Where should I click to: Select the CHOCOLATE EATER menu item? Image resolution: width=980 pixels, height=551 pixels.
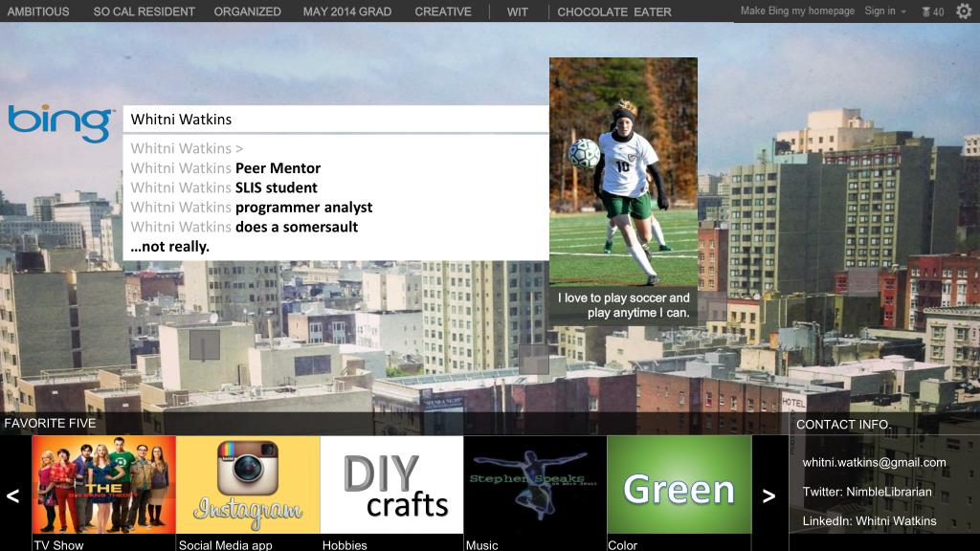coord(614,11)
